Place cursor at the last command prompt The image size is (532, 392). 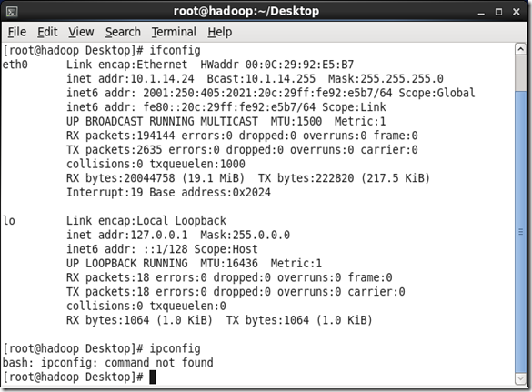(x=153, y=377)
